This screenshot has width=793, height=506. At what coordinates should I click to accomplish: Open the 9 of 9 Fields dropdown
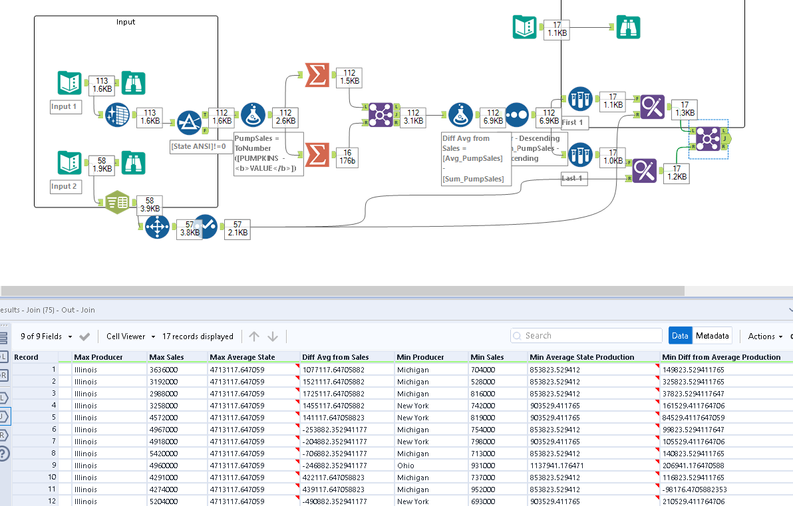point(46,336)
